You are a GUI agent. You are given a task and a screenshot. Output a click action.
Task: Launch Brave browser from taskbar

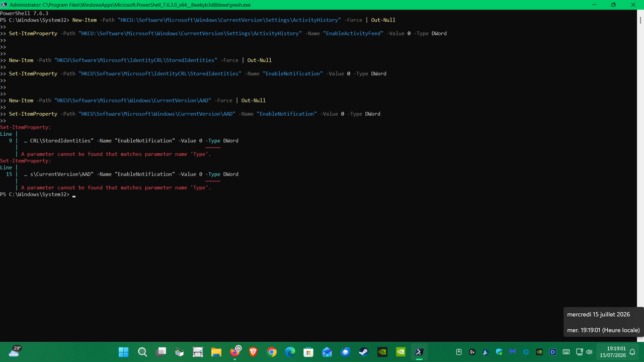pyautogui.click(x=253, y=352)
